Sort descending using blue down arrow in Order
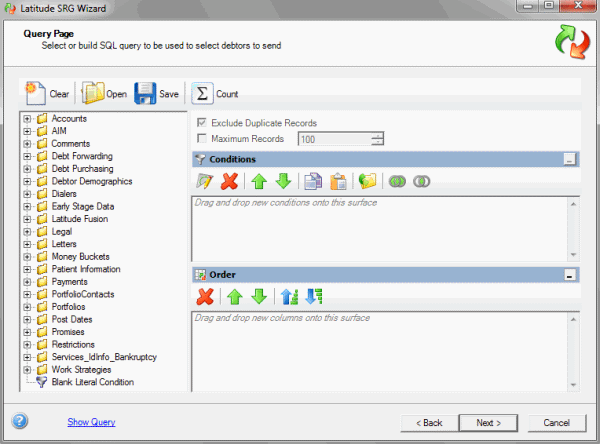Image resolution: width=600 pixels, height=444 pixels. coord(314,296)
